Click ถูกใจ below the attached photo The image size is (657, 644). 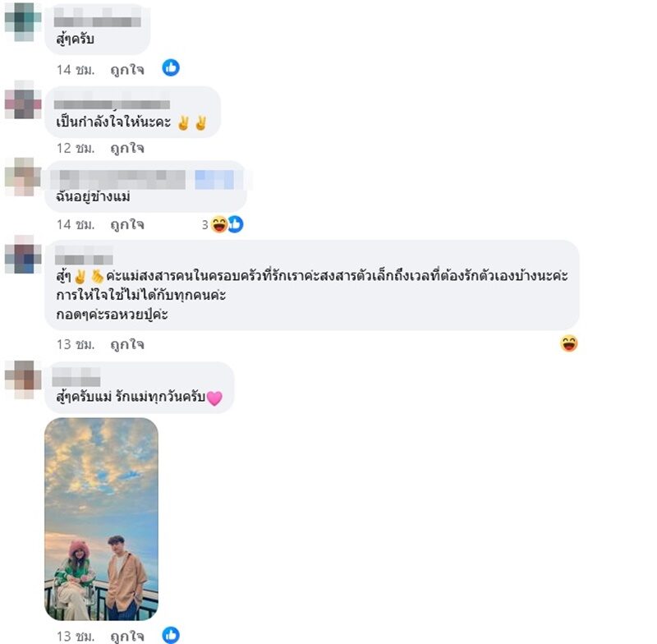127,636
